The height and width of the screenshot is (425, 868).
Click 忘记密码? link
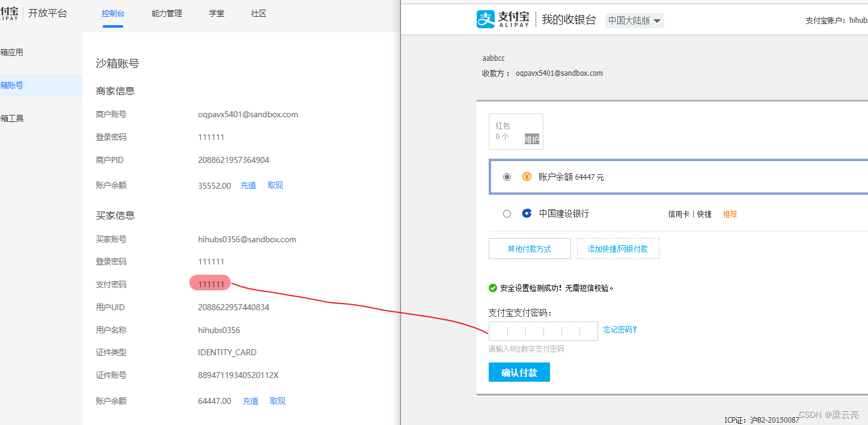click(620, 329)
